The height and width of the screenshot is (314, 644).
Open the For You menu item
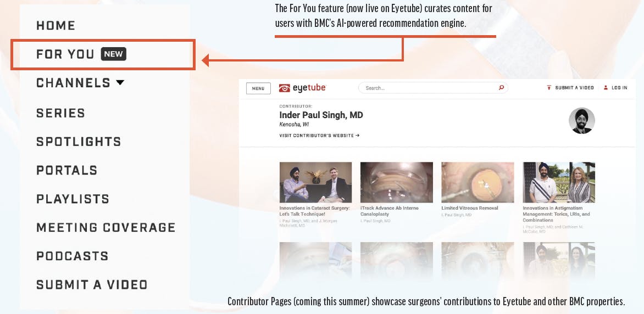pyautogui.click(x=65, y=54)
